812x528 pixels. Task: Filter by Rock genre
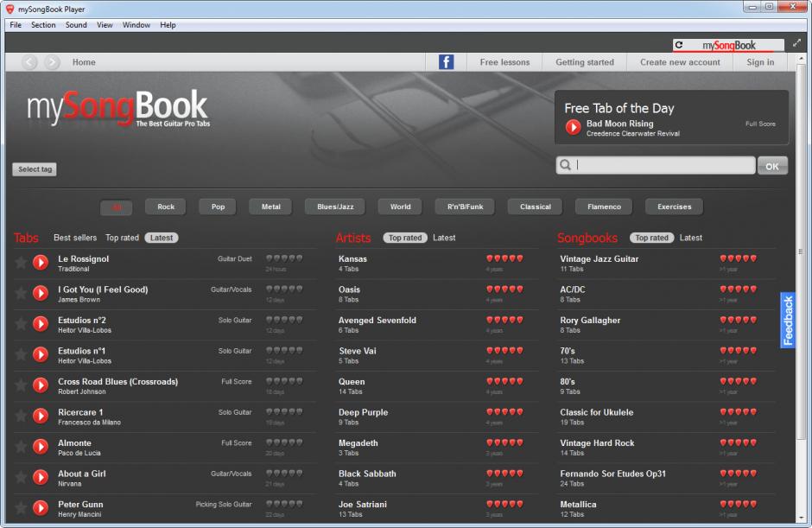coord(166,207)
